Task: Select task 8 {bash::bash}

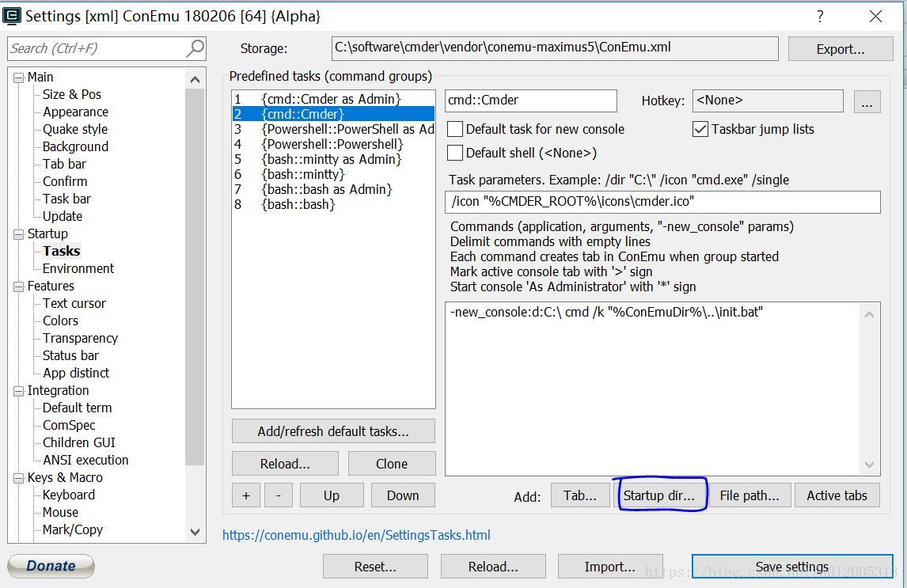Action: [333, 204]
